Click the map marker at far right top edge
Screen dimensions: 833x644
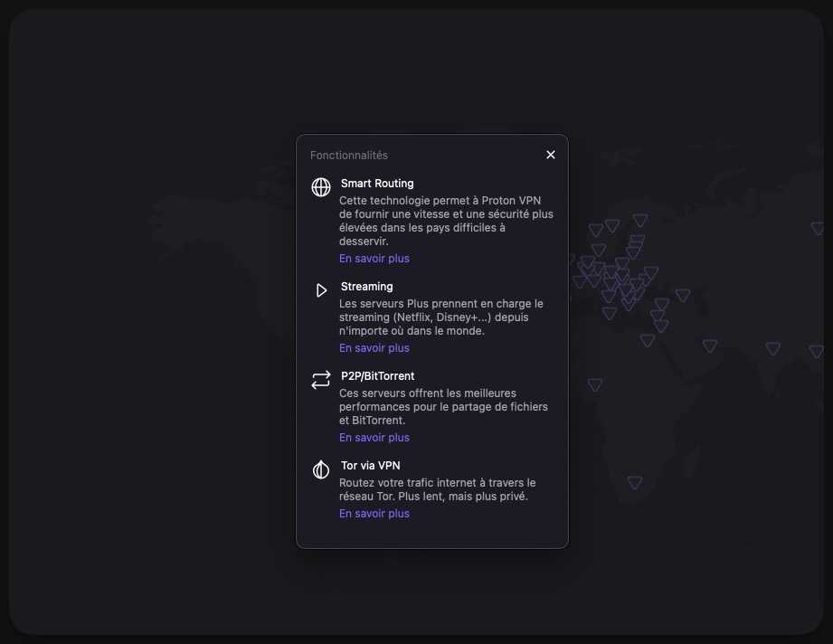tap(819, 228)
